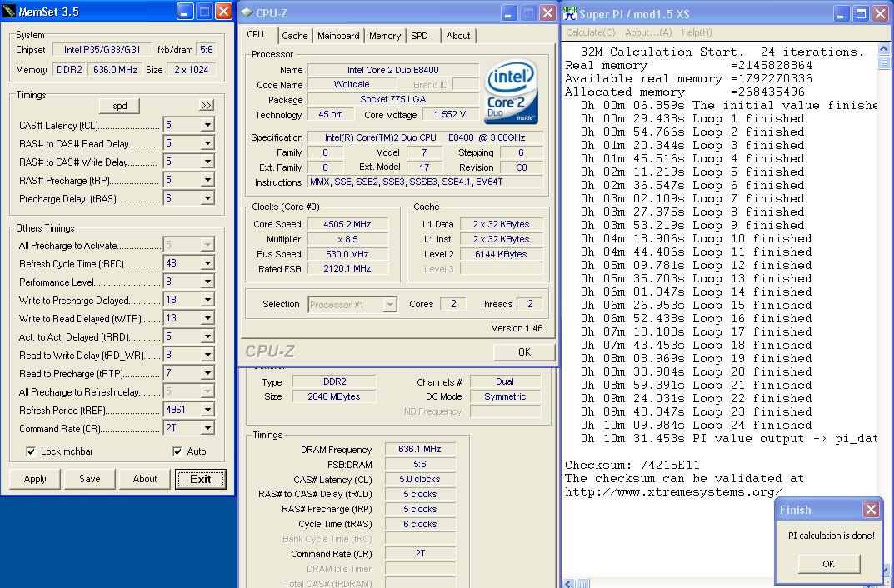Switch to the Memory tab
Image resolution: width=894 pixels, height=588 pixels.
point(385,36)
